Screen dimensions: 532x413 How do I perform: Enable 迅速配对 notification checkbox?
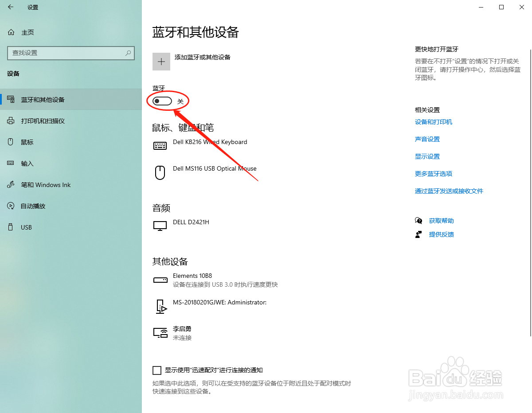(x=157, y=370)
